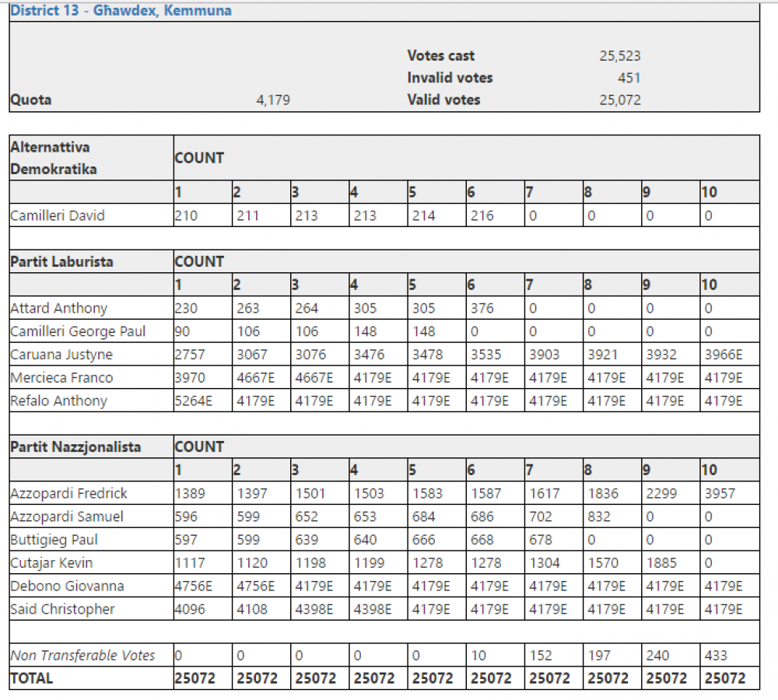Click the Partit Nazzjonalista party heading
778x700 pixels.
[x=75, y=447]
